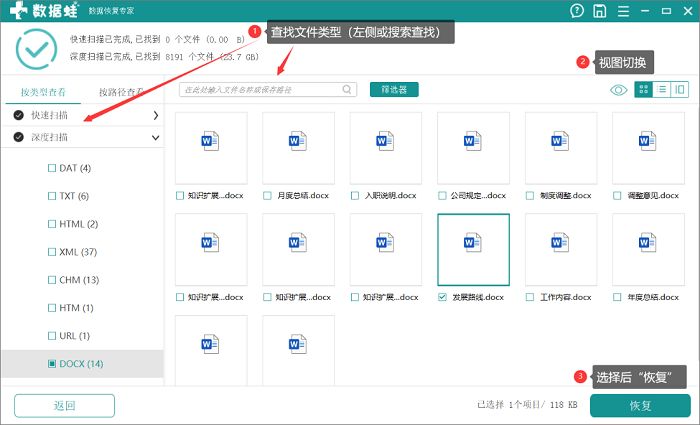
Task: Check the TXT (6) file type box
Action: 52,196
